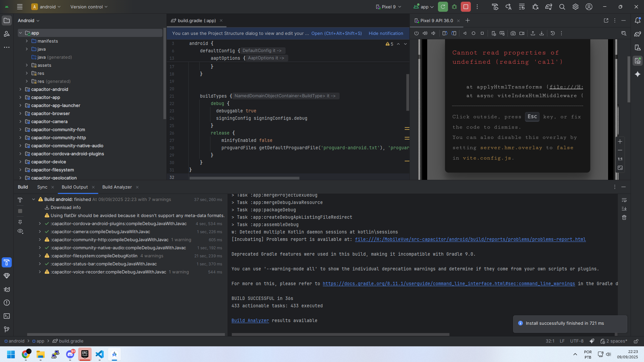Open Android project view selector

pos(29,20)
